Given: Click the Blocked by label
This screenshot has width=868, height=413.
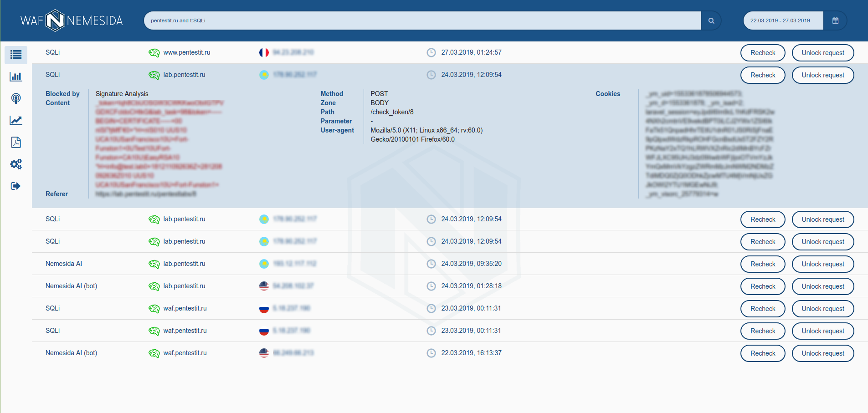Looking at the screenshot, I should pyautogui.click(x=62, y=94).
